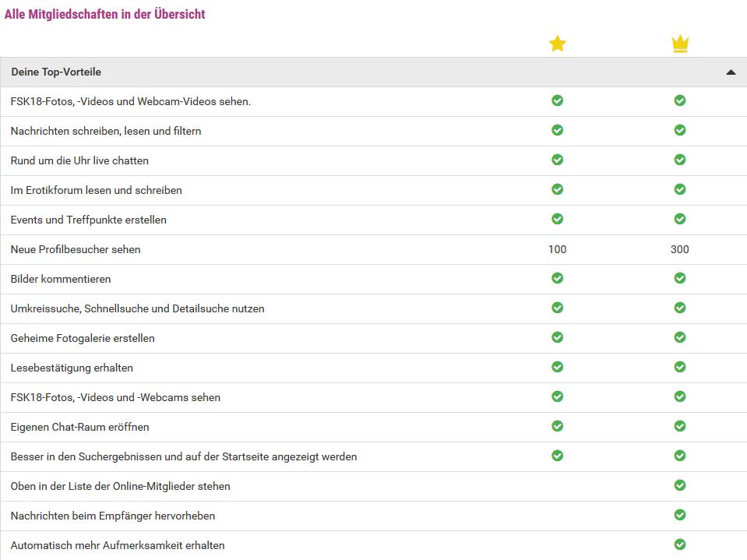Click Umkreissuche, Schnellsuche und Detailsuche row text
Screen dimensions: 747x560
pos(137,308)
